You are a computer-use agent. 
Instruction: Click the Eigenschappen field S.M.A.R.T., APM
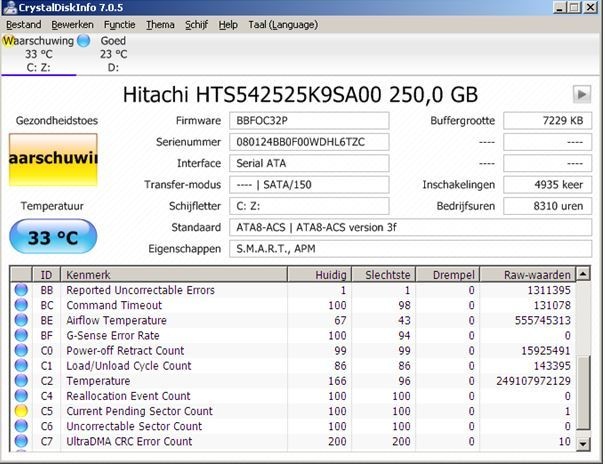(x=411, y=249)
